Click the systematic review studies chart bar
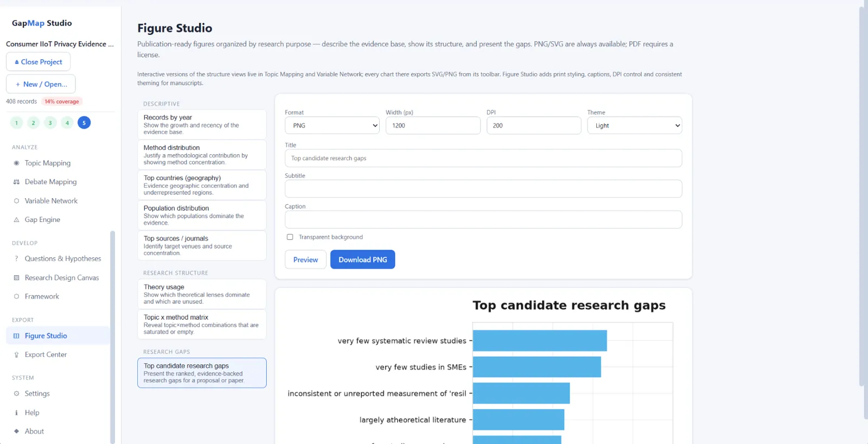868x444 pixels. pos(540,341)
